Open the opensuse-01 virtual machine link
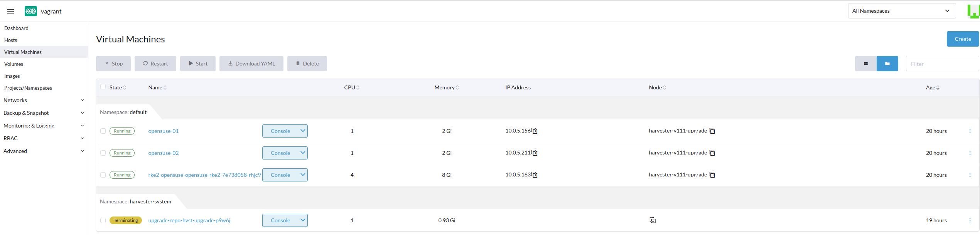This screenshot has width=980, height=235. click(x=163, y=131)
